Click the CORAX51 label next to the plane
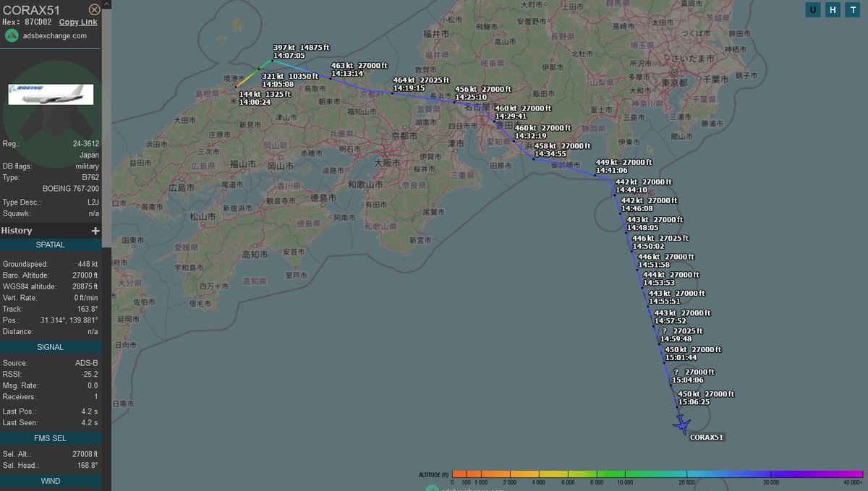The height and width of the screenshot is (491, 868). pos(707,437)
